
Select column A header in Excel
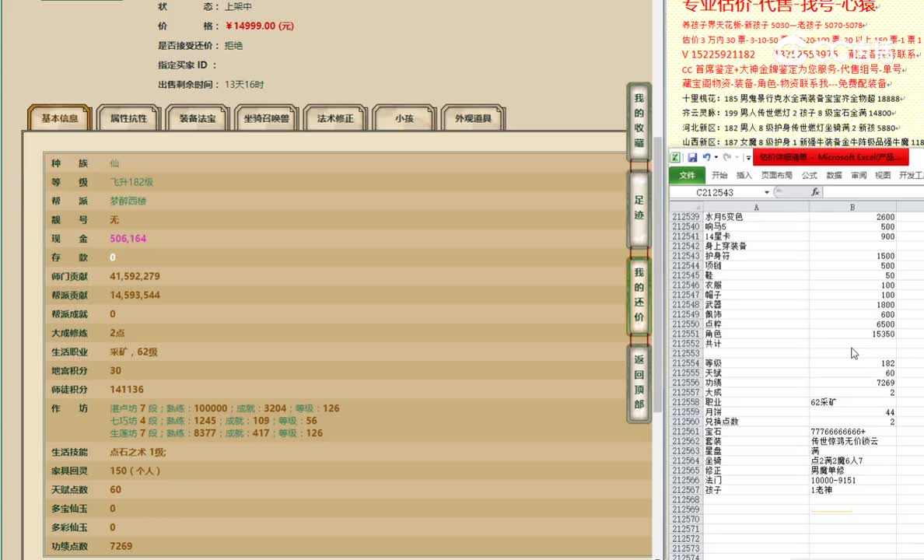click(x=756, y=207)
